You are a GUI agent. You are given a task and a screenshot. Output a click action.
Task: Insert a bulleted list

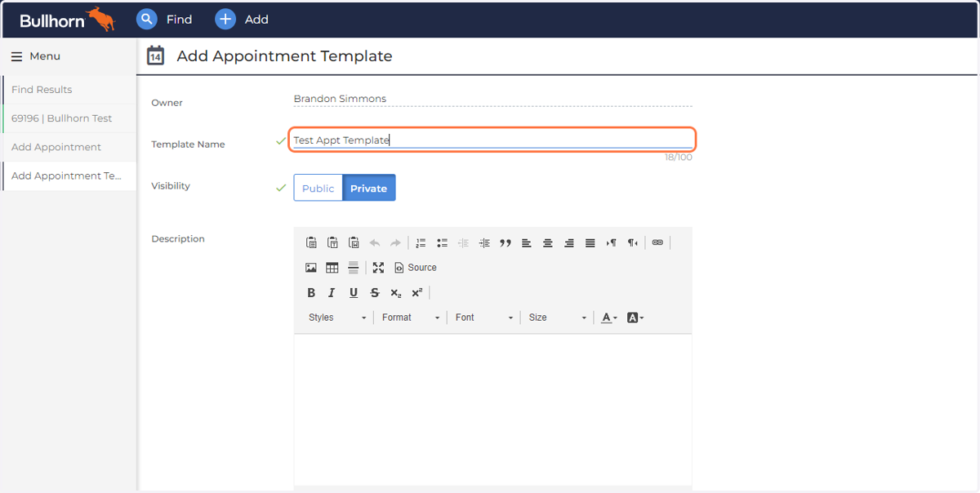pyautogui.click(x=442, y=242)
